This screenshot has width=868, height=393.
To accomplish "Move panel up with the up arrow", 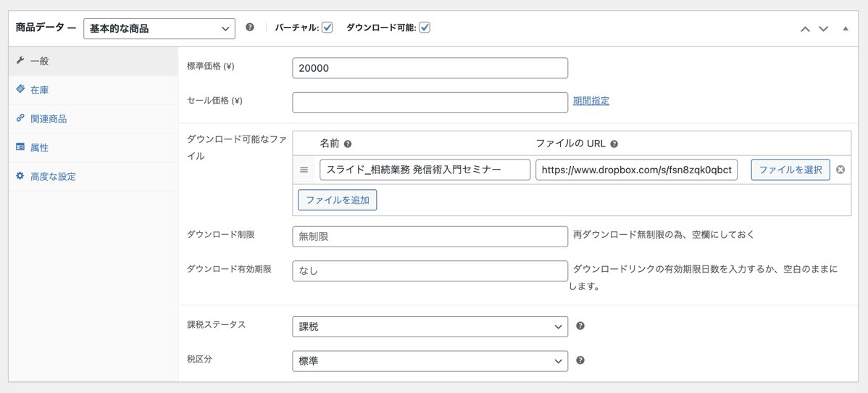I will coord(806,28).
